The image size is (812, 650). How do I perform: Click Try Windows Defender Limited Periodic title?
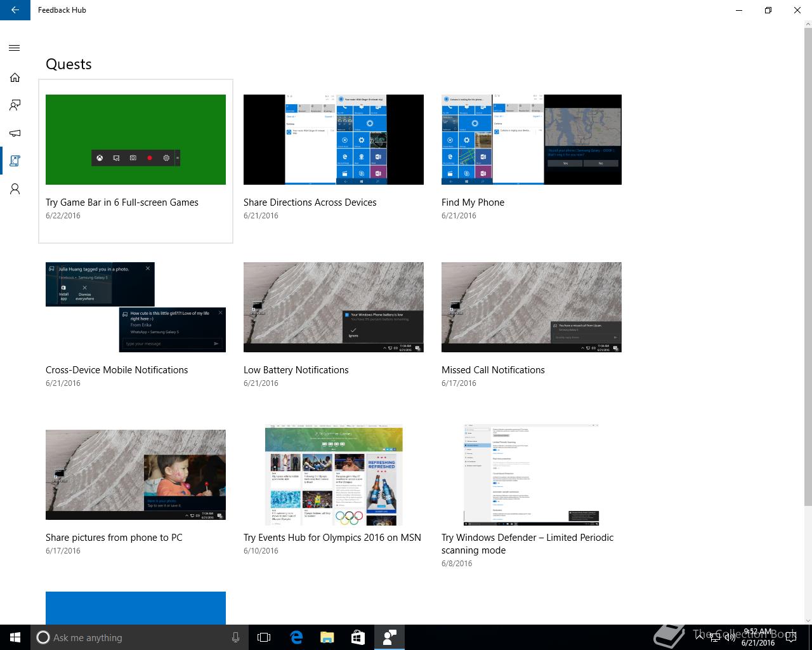[x=527, y=544]
